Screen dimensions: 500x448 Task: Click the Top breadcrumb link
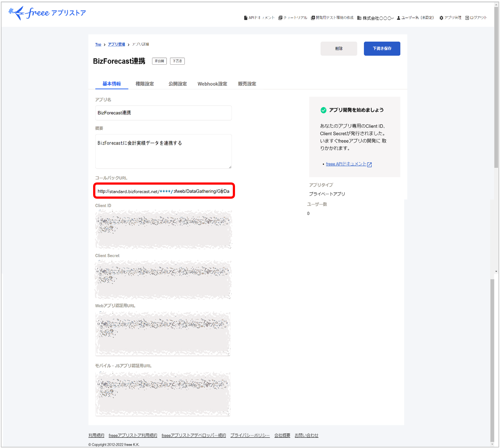click(x=98, y=44)
